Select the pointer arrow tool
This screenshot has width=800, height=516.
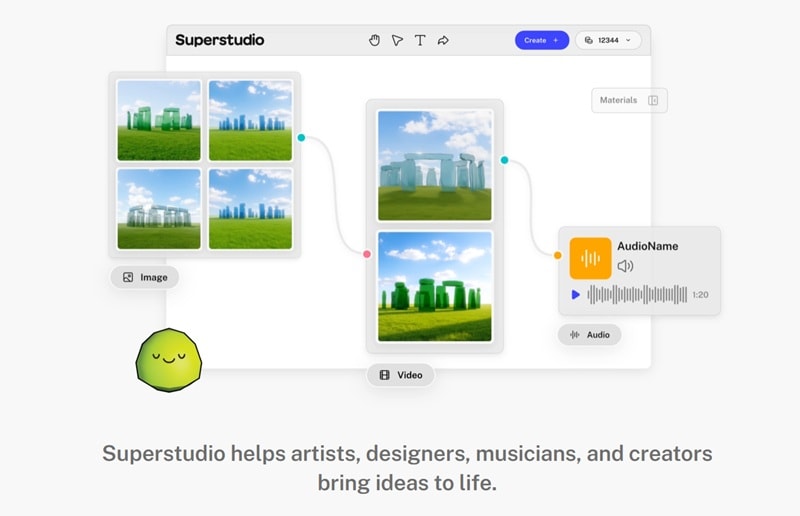(397, 40)
